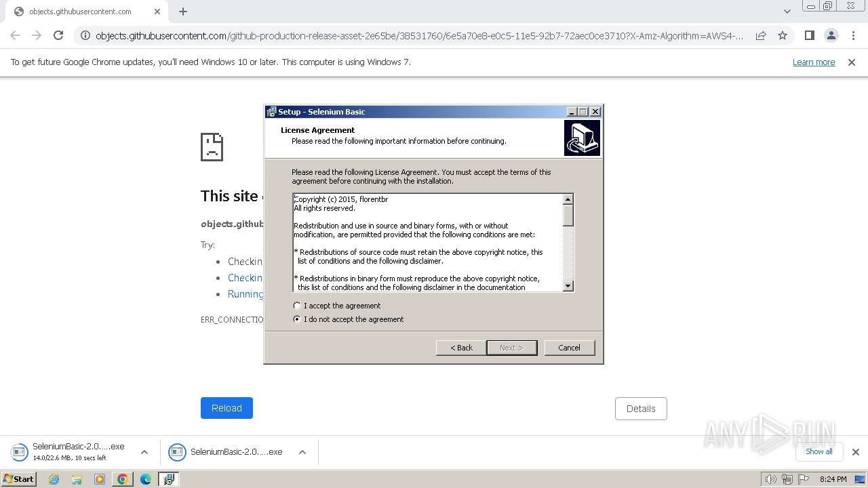Bookmark this tab with the star icon
This screenshot has width=868, height=488.
[783, 35]
